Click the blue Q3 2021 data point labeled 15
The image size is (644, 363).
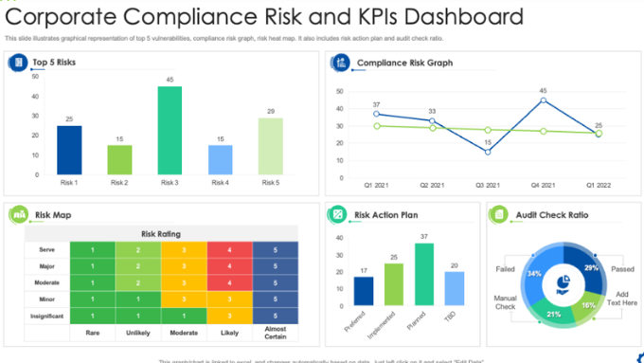point(488,152)
